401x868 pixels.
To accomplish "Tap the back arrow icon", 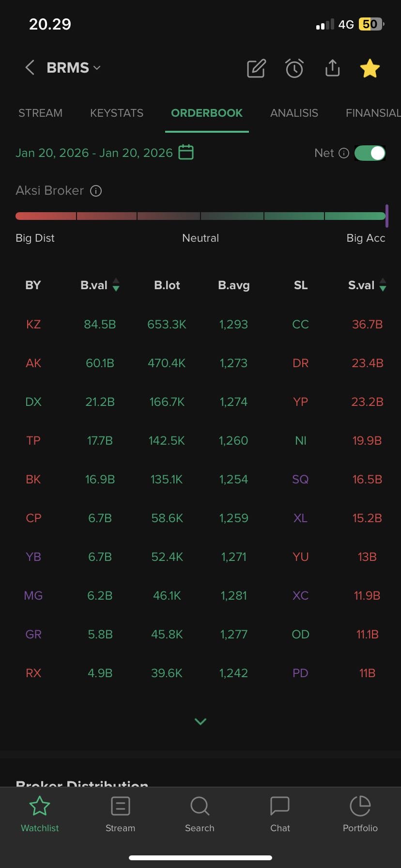I will pos(30,68).
